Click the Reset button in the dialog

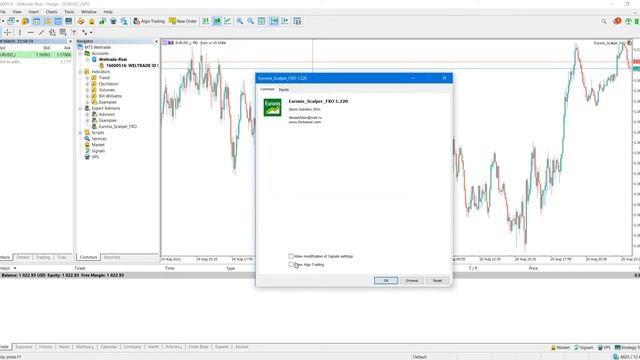tap(437, 280)
